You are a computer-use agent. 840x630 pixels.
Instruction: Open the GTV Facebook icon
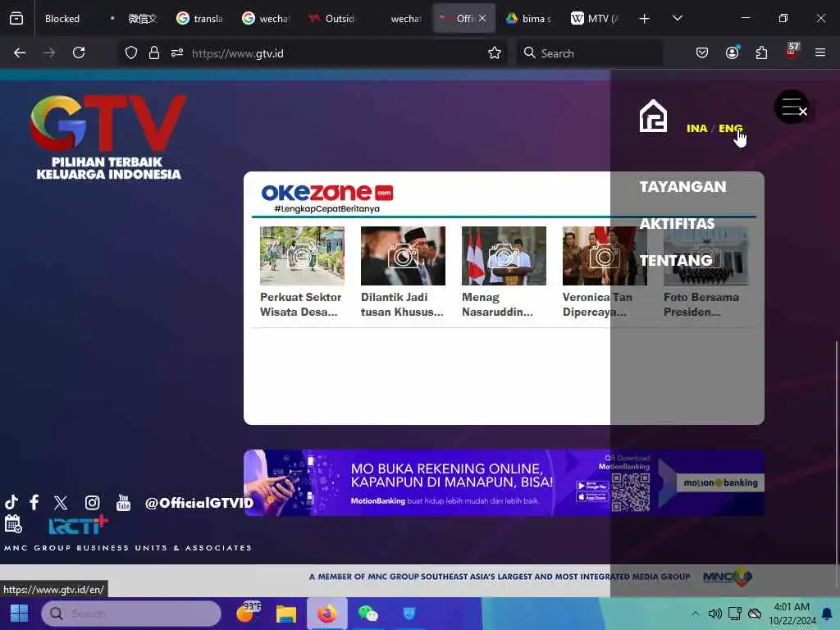[34, 503]
